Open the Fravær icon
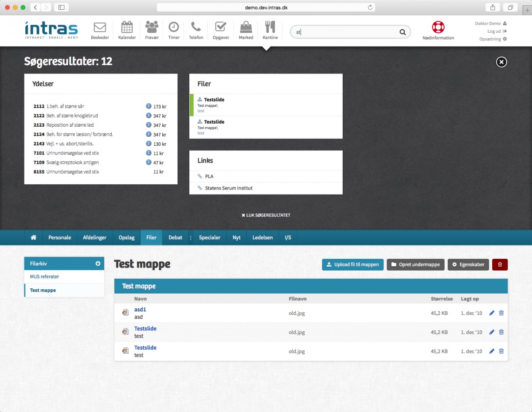 152,29
